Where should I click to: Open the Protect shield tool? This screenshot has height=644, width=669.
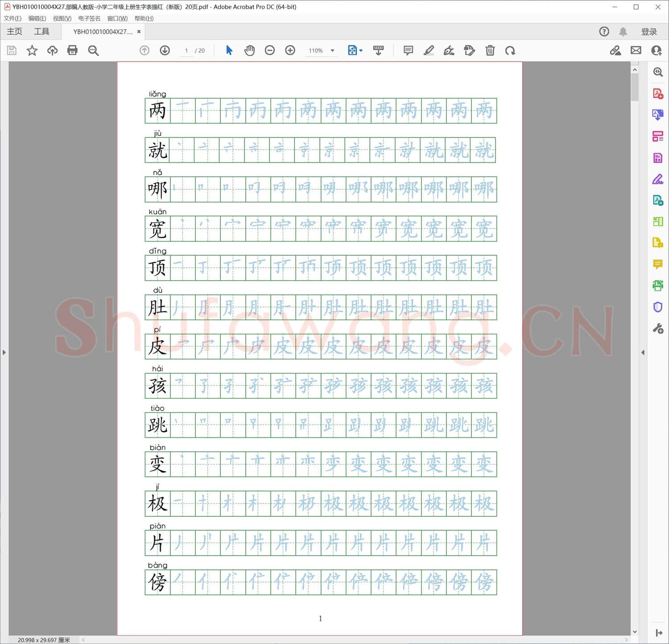click(658, 307)
